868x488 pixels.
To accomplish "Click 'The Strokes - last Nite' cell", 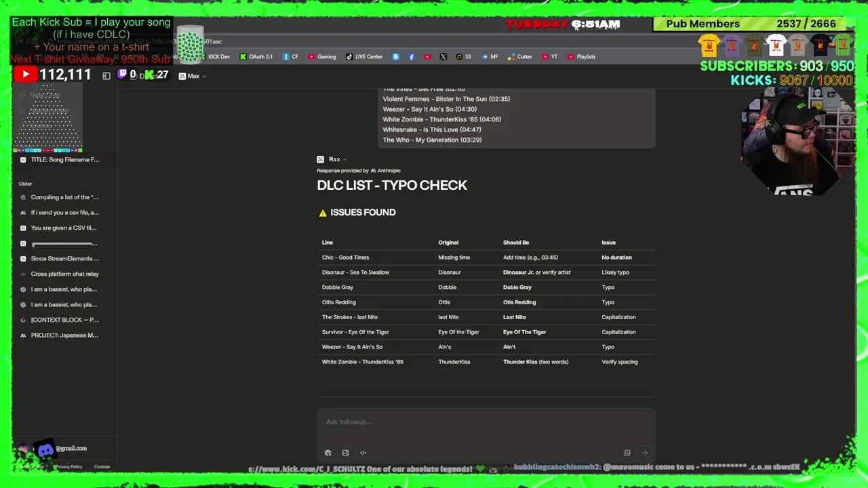I will pos(350,317).
